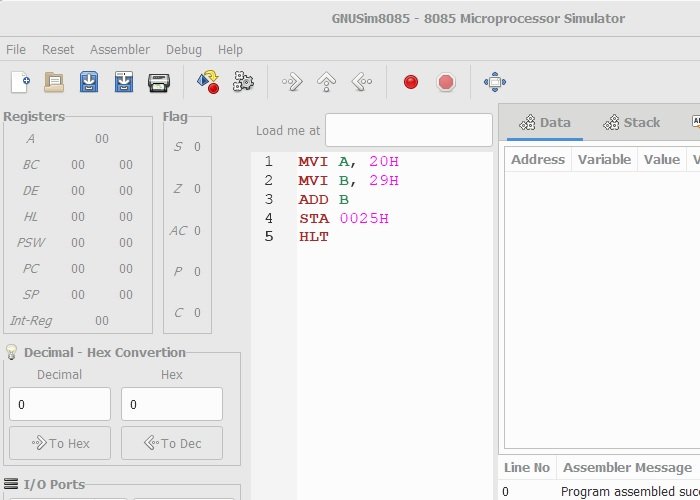Viewport: 700px width, 500px height.
Task: Open the Help menu
Action: click(x=230, y=50)
